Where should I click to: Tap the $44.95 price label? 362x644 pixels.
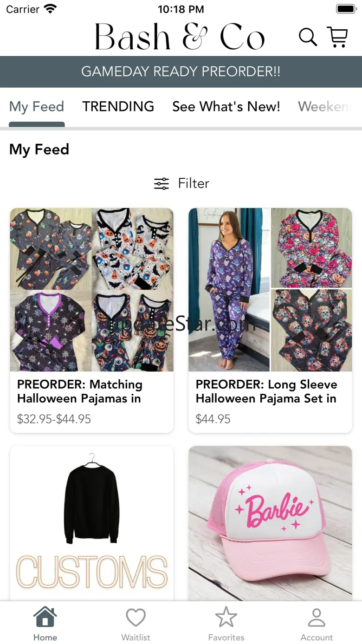pyautogui.click(x=213, y=419)
